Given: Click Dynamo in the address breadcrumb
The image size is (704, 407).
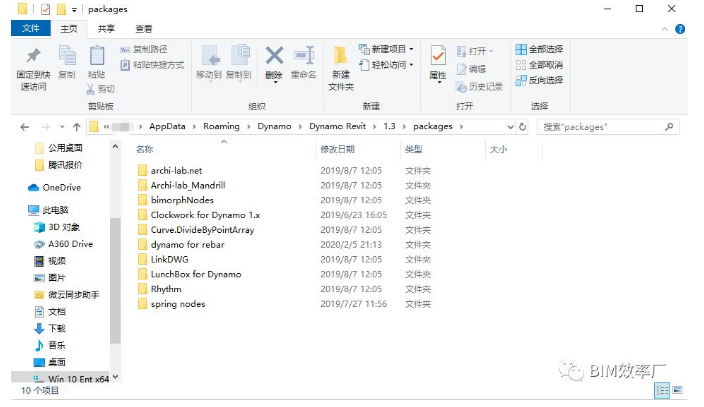Looking at the screenshot, I should (x=274, y=127).
